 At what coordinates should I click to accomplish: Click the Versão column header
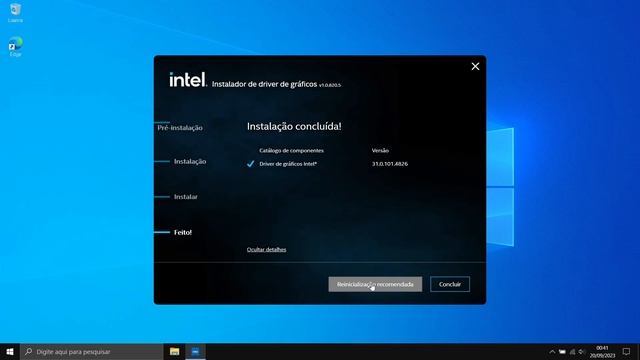click(x=380, y=151)
